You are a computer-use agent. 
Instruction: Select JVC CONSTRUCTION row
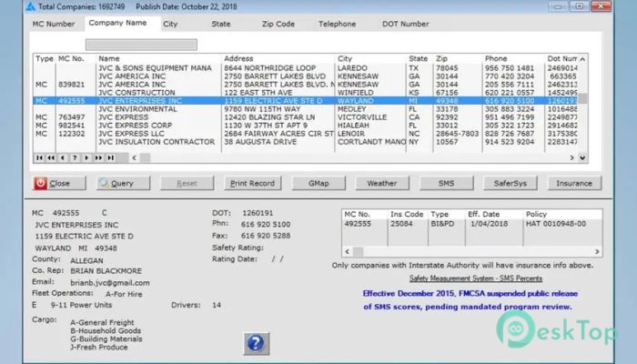(x=305, y=93)
